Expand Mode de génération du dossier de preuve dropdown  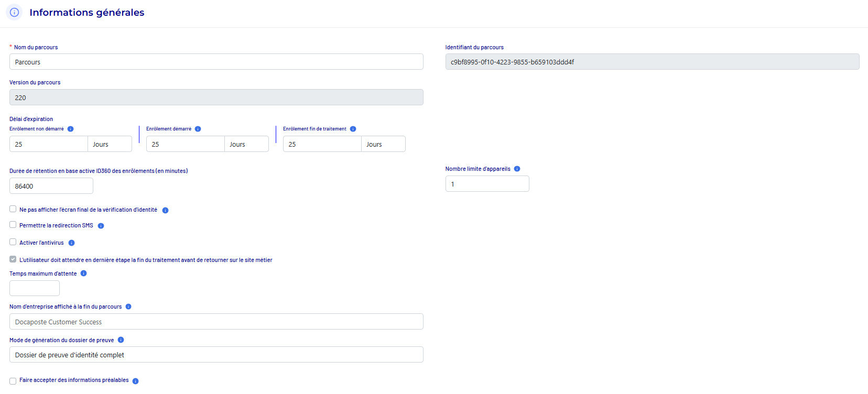click(216, 355)
